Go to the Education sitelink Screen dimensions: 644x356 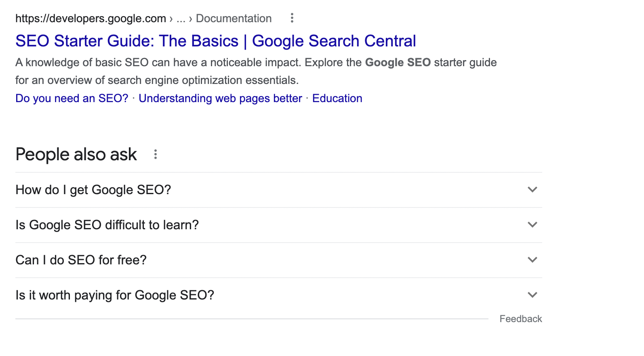coord(337,98)
